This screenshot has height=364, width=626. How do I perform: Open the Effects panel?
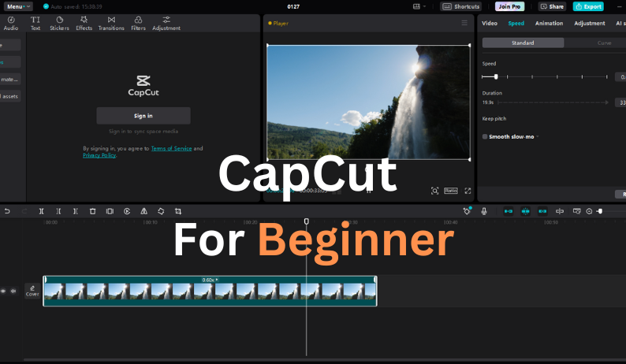84,23
